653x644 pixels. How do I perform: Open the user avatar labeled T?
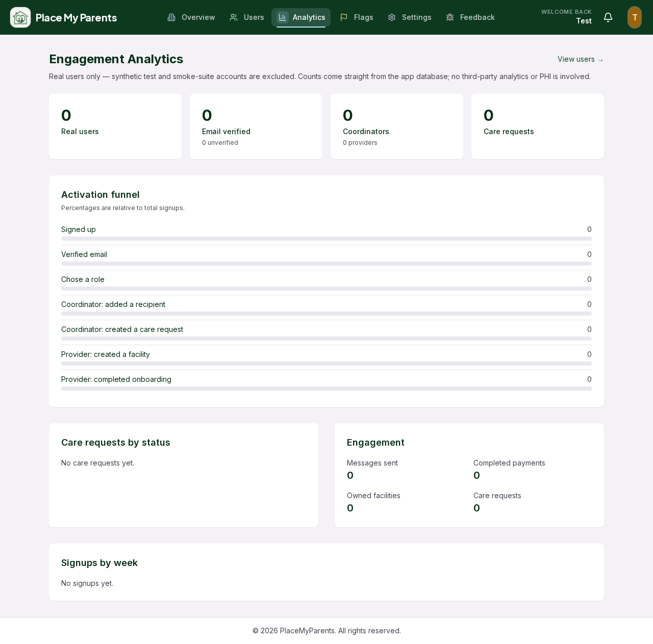635,17
